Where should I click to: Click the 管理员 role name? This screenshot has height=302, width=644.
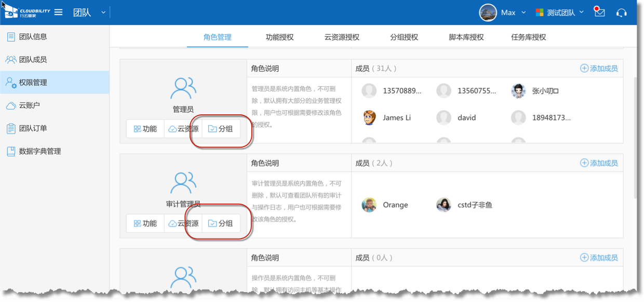coord(183,110)
